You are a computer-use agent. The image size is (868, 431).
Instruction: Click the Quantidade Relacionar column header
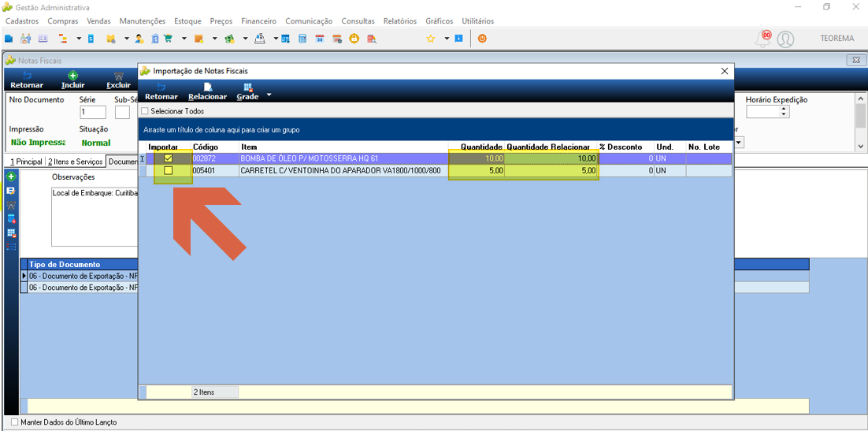551,147
